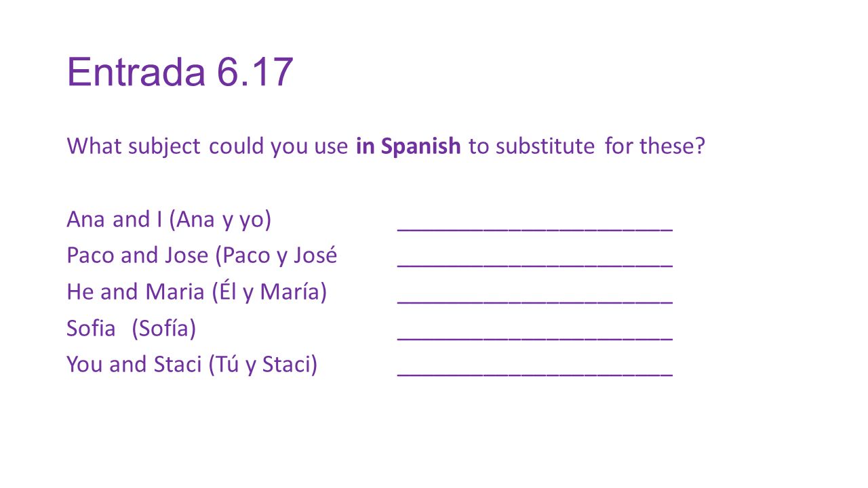The width and height of the screenshot is (868, 488).
Task: Select the '(Ana y yo)' parenthetical
Action: point(220,220)
